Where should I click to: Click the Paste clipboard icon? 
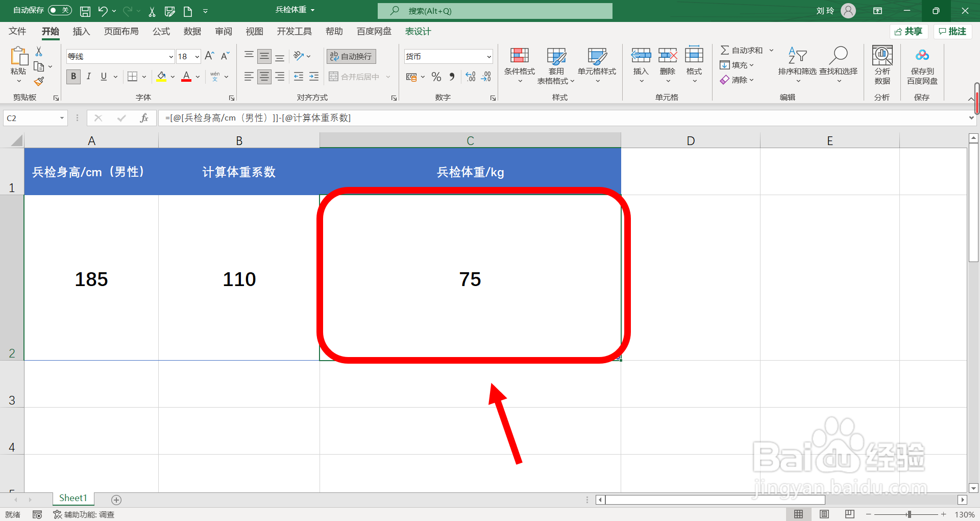(19, 56)
